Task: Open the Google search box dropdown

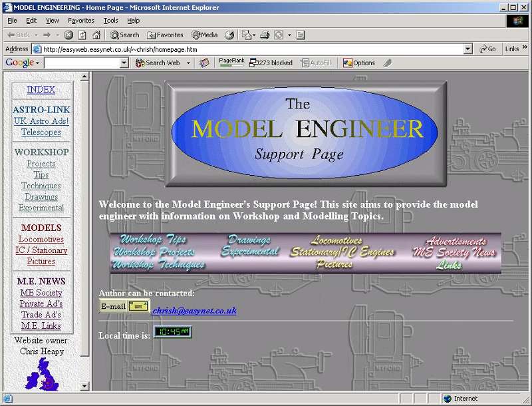Action: [x=124, y=63]
